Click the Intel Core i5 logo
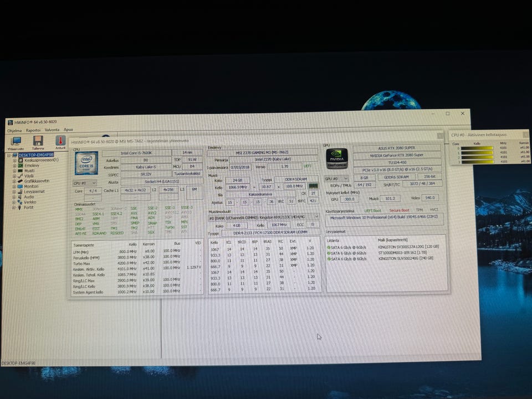The image size is (532, 399). pyautogui.click(x=86, y=163)
